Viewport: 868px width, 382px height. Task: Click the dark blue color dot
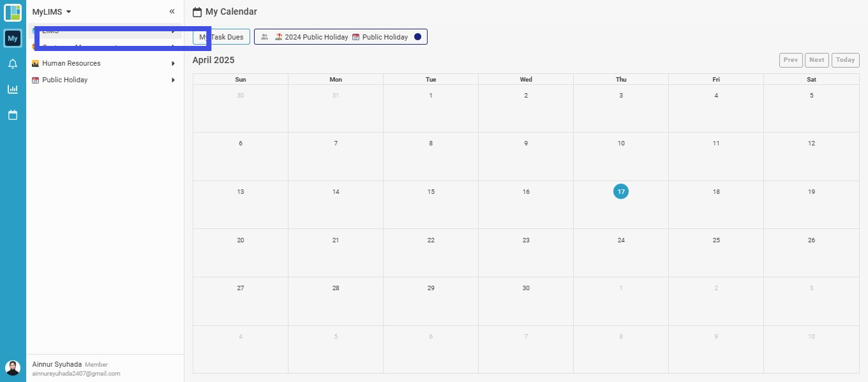(x=418, y=37)
